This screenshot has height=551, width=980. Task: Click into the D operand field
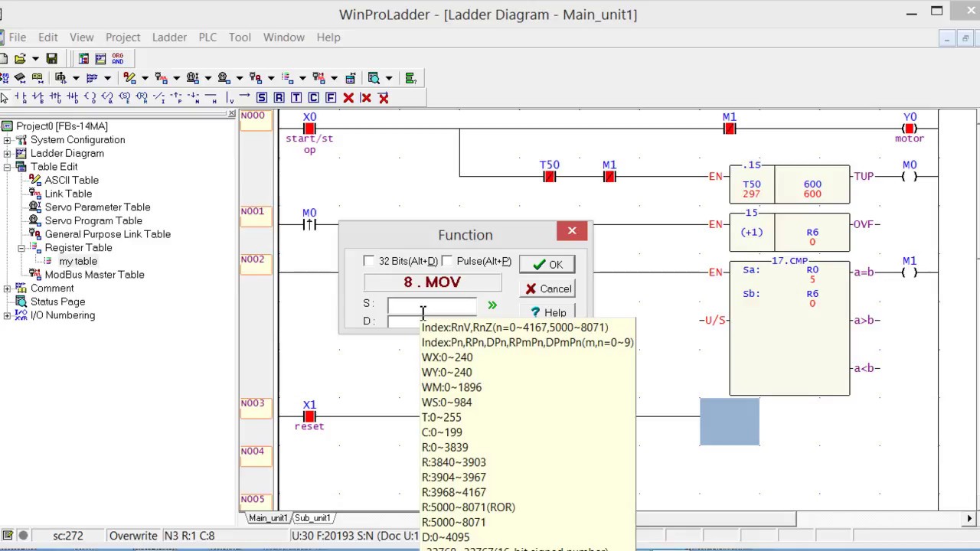point(404,321)
